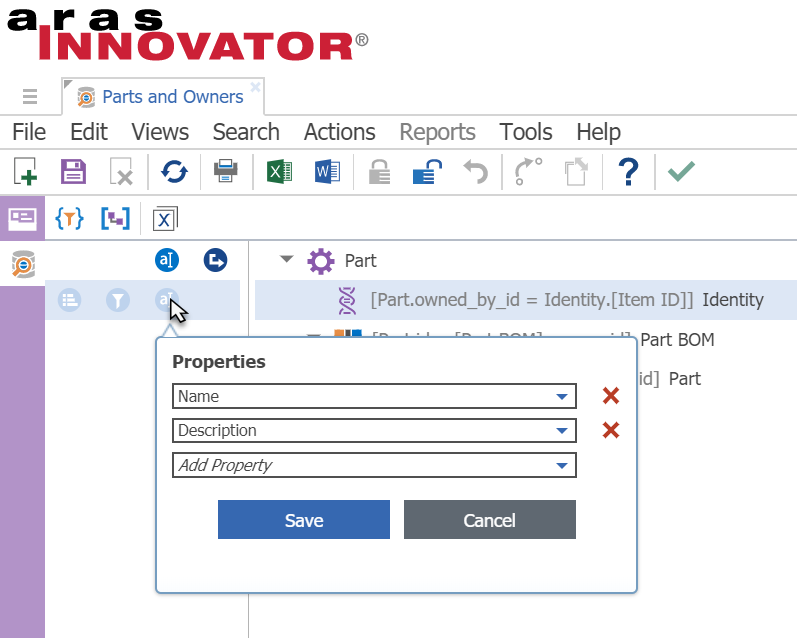Click the Print toolbar icon
This screenshot has height=638, width=797.
(225, 172)
